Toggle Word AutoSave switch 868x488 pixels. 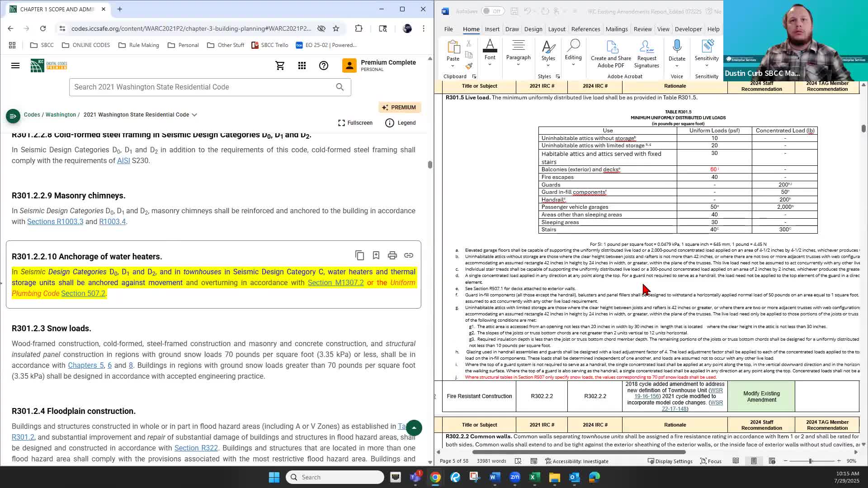pyautogui.click(x=492, y=11)
